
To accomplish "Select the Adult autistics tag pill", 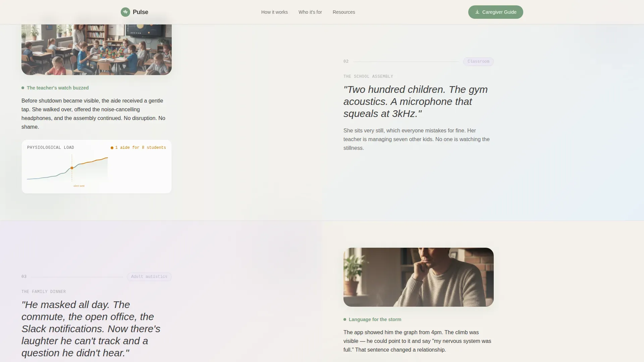I will tap(149, 277).
